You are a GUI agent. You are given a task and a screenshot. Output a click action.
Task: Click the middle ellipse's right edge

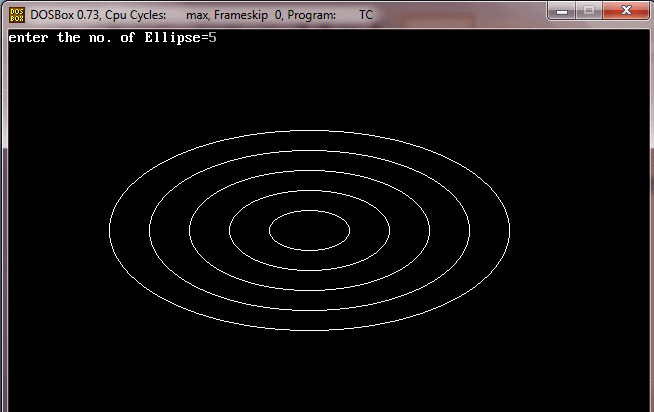pos(429,231)
